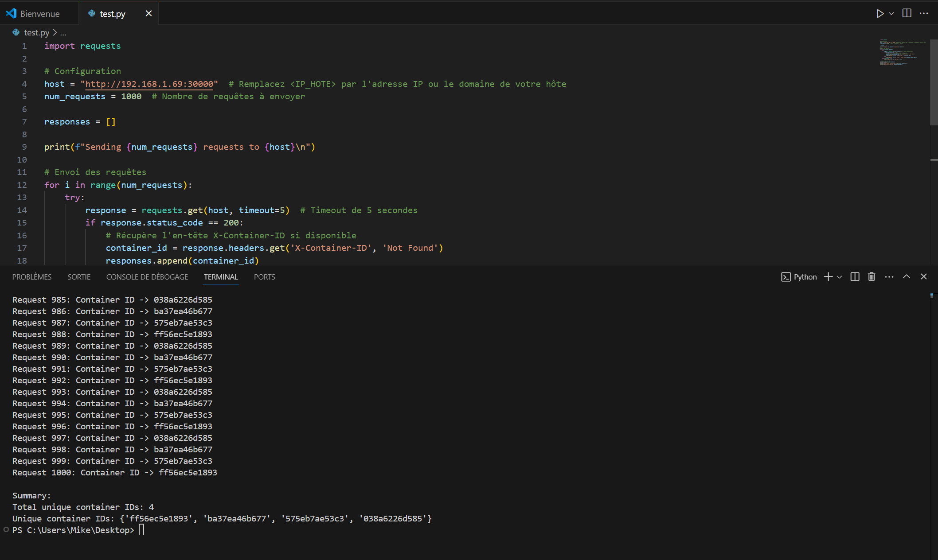The image size is (938, 560).
Task: Click 'responses = []' on line 7
Action: [x=80, y=121]
